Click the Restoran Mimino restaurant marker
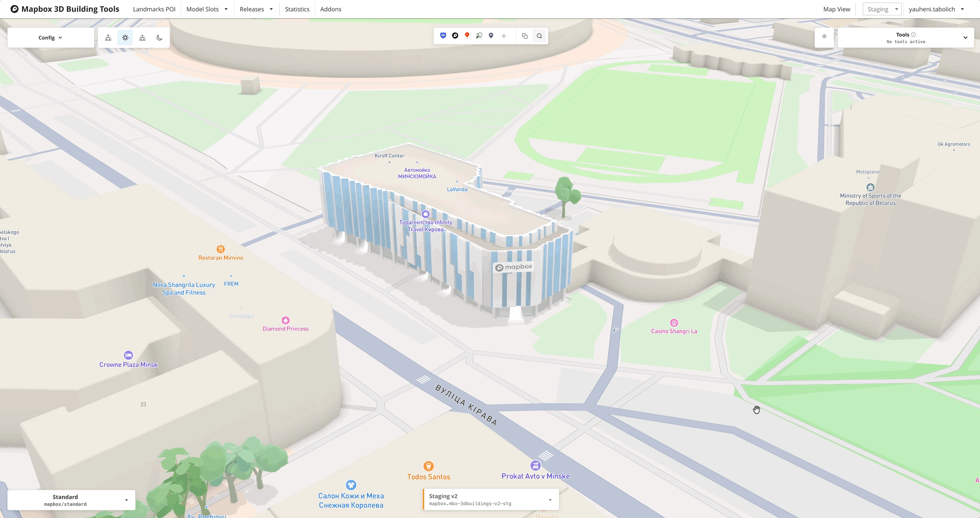Screen dimensions: 980x518 (x=221, y=249)
